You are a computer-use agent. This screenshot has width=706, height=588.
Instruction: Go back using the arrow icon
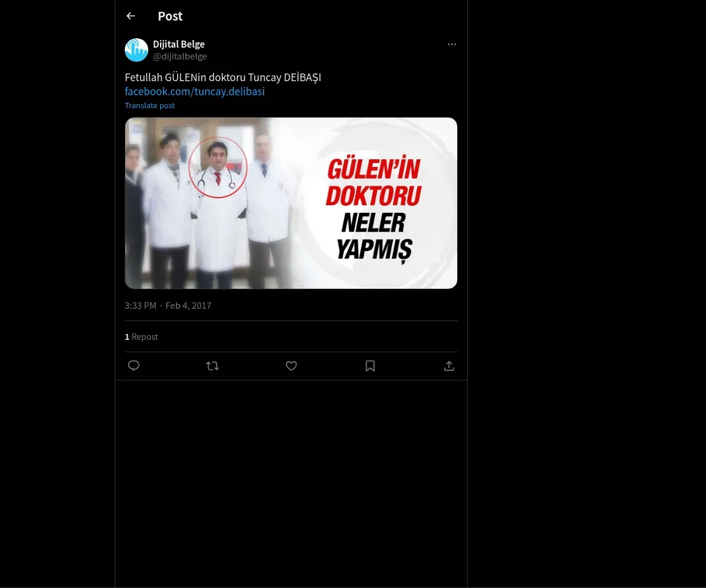(131, 16)
